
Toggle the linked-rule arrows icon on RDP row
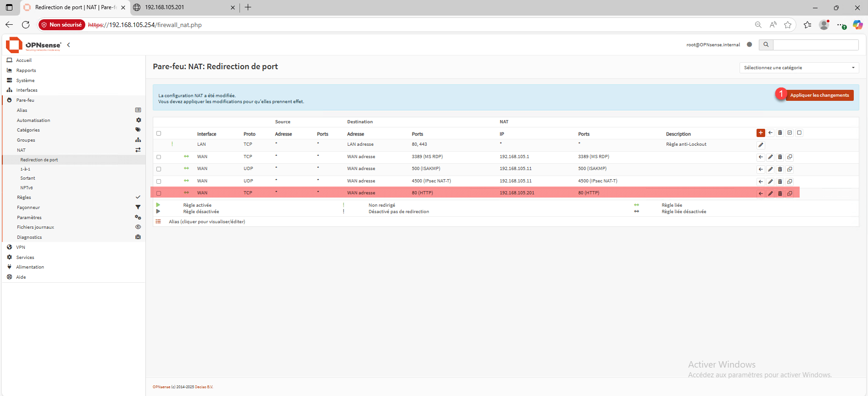pos(186,157)
